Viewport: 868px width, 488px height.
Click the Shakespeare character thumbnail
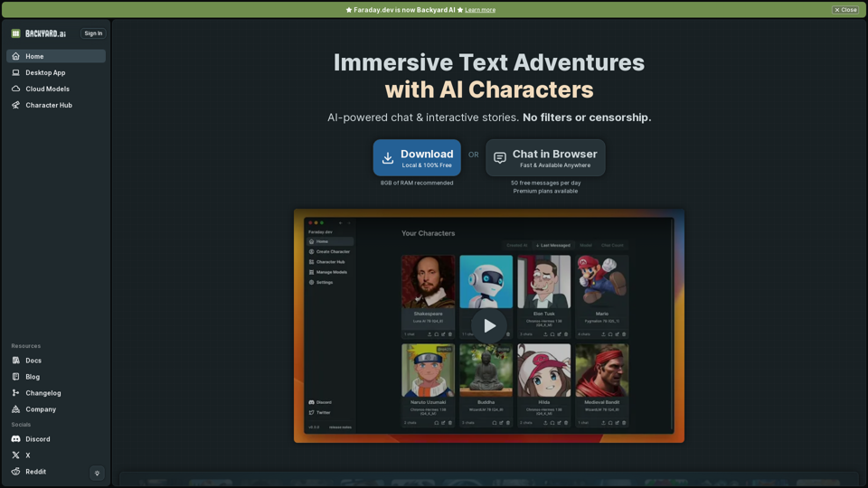point(428,282)
